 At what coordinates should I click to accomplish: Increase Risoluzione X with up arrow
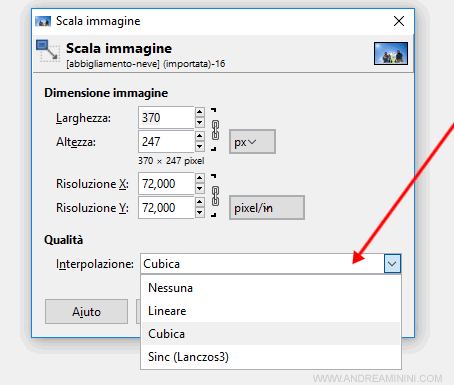coord(200,178)
